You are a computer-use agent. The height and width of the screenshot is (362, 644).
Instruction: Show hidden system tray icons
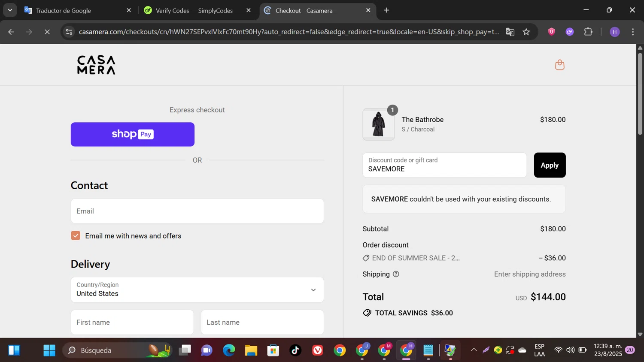(x=474, y=350)
